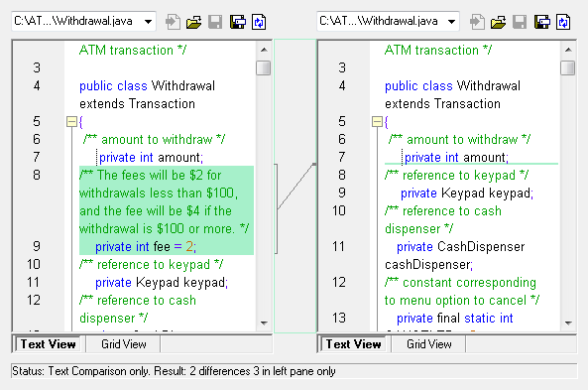The height and width of the screenshot is (390, 588).
Task: Click '/** constant corresponding' comment in the right pane
Action: click(460, 282)
